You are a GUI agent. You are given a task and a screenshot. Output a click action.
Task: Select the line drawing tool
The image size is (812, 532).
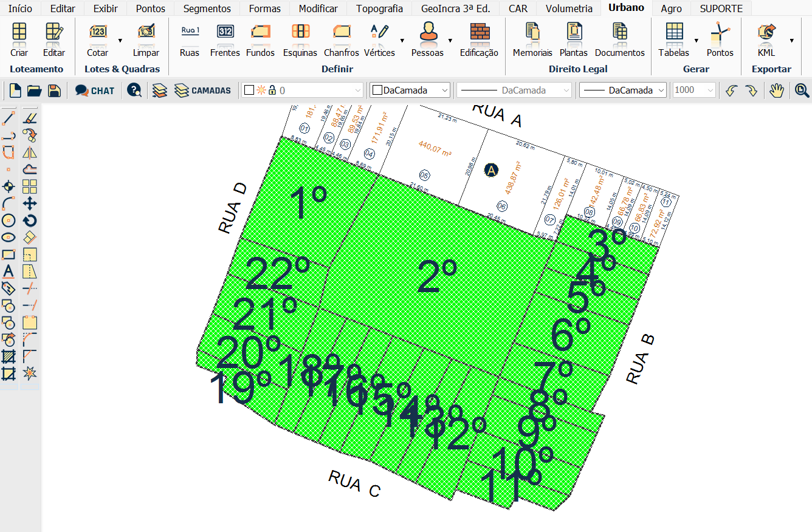(x=9, y=118)
